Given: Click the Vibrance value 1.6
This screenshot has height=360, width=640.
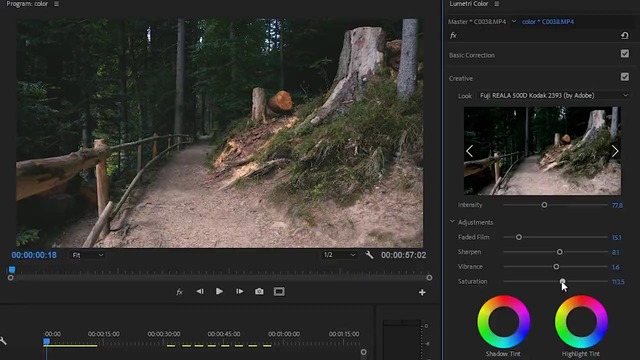Looking at the screenshot, I should [x=616, y=267].
